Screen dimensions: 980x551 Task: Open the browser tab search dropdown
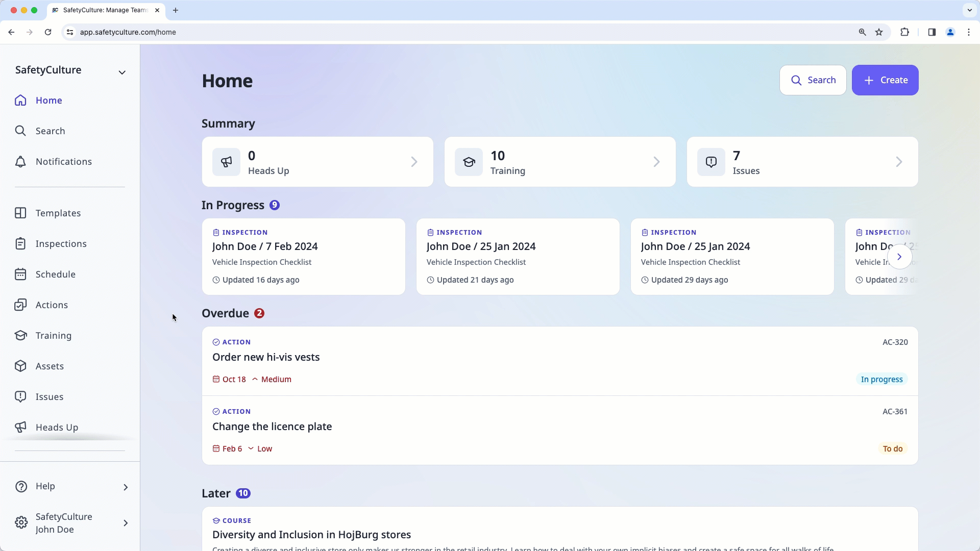coord(969,10)
